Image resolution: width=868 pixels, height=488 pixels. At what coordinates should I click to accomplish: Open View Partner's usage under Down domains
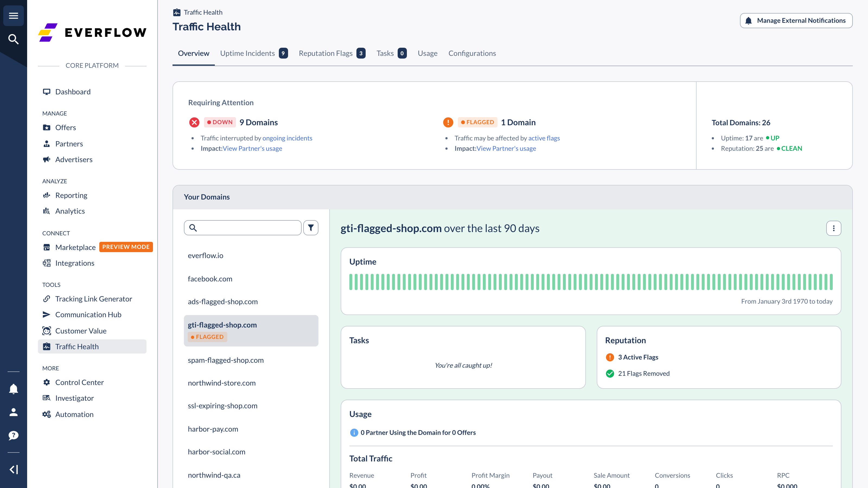(x=252, y=149)
